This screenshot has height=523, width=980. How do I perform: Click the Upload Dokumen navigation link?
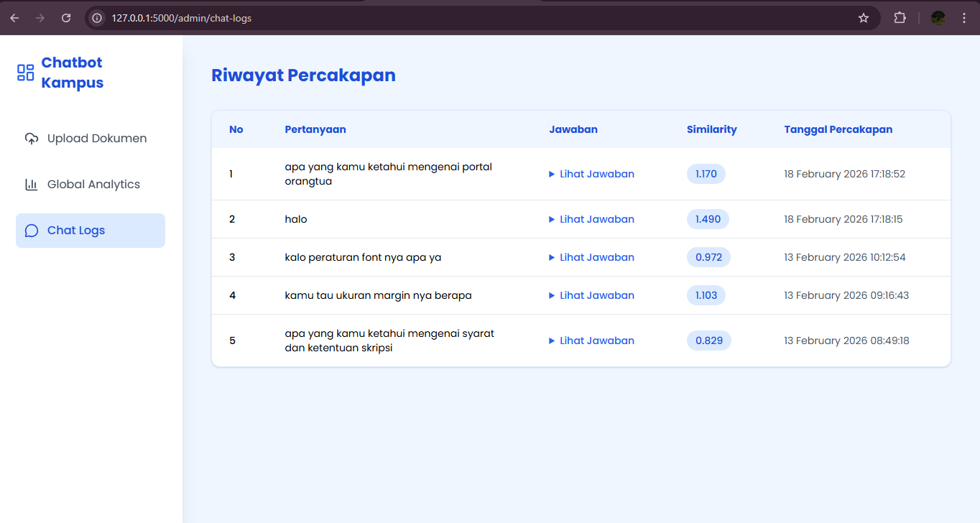coord(96,138)
